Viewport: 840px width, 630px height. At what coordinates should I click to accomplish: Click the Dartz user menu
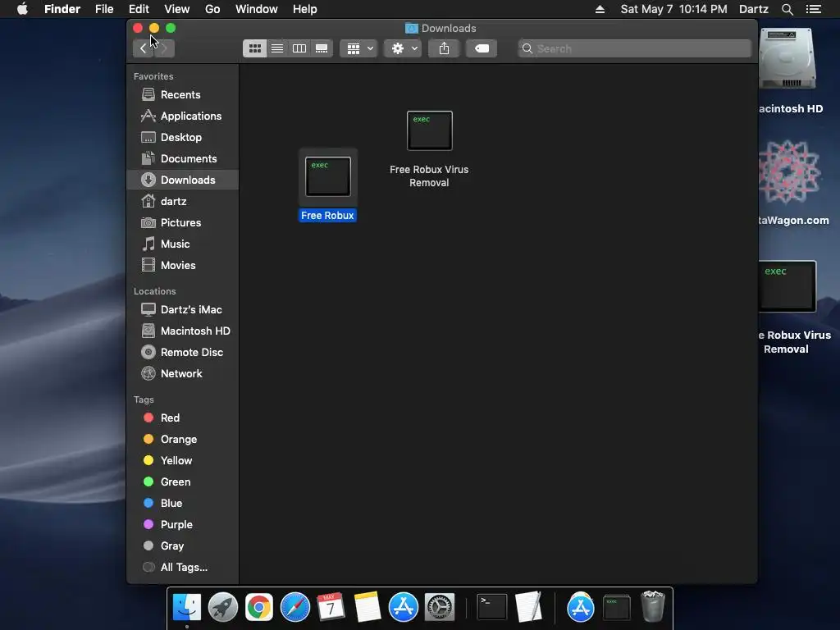754,9
